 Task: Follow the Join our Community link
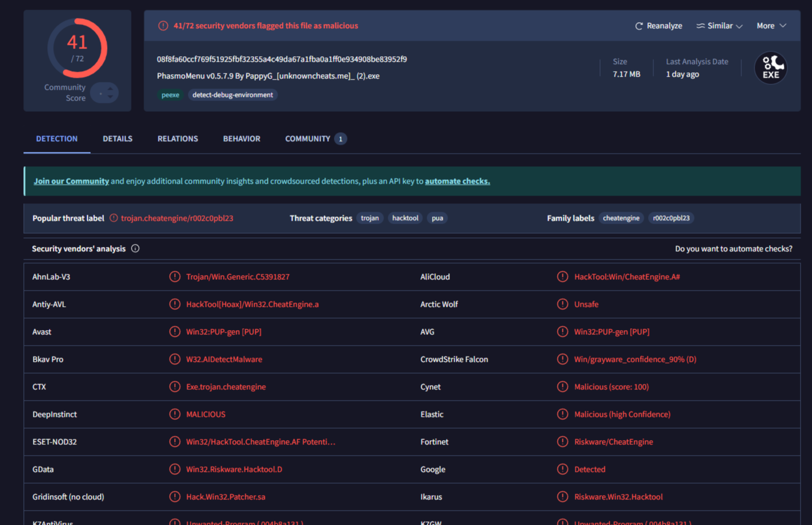[x=71, y=181]
